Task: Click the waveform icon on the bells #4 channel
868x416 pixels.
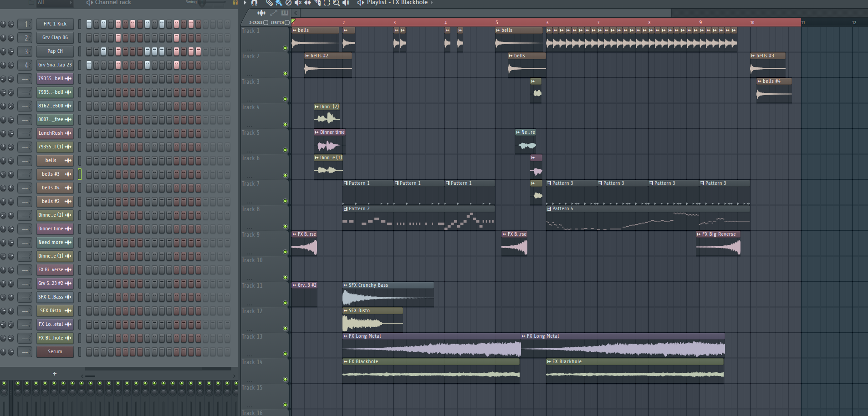Action: pos(68,188)
